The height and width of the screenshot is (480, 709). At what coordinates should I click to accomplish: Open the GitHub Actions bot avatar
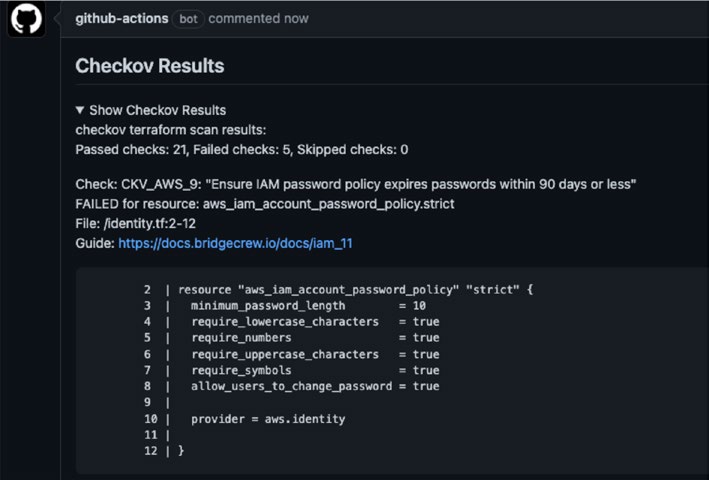(x=26, y=19)
